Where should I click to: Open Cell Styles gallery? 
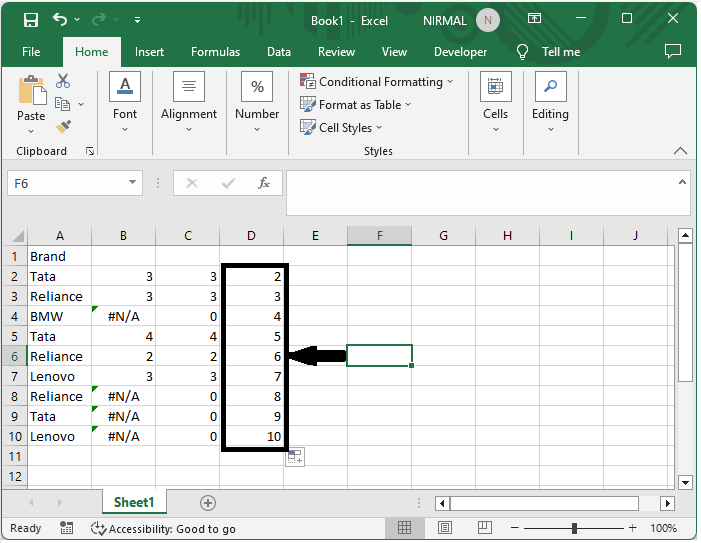(x=341, y=127)
